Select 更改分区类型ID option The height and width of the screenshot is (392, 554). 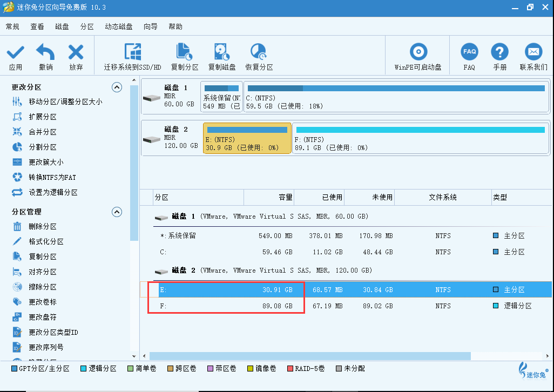(x=53, y=332)
